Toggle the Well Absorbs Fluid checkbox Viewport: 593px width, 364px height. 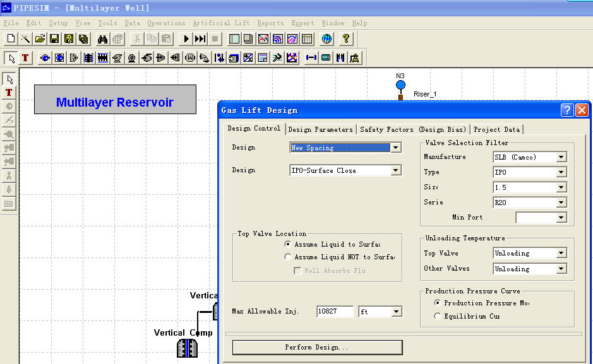point(297,271)
